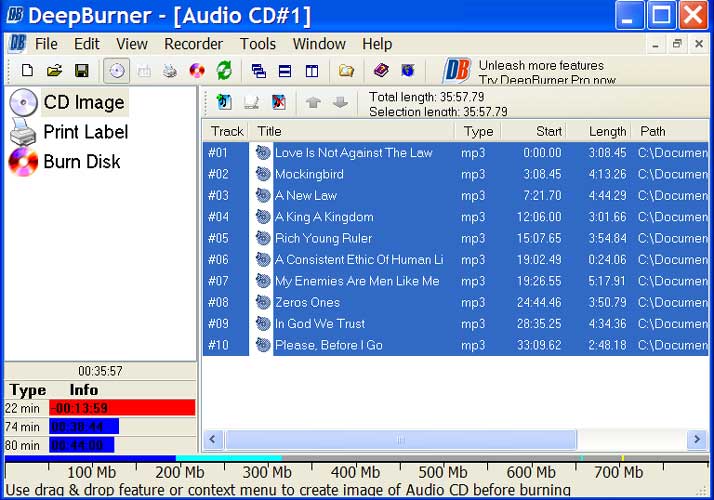Move selected track up with arrow
The image size is (714, 500).
click(313, 102)
